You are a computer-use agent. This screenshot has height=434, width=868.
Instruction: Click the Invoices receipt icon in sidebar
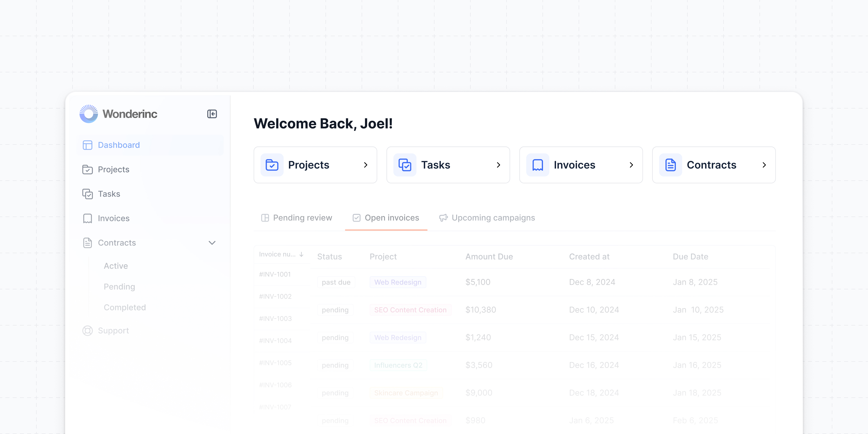pyautogui.click(x=88, y=218)
